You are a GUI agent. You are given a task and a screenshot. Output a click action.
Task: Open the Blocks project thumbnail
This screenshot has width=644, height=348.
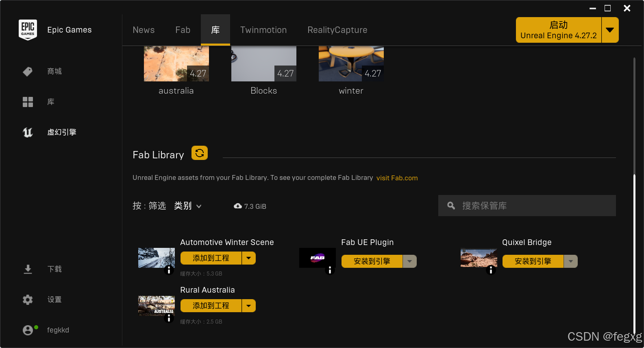(x=264, y=63)
